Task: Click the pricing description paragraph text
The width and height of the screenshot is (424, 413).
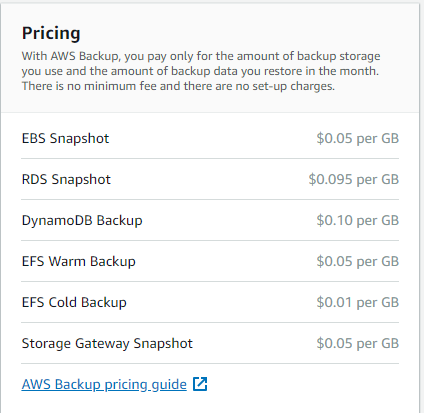Action: tap(201, 71)
